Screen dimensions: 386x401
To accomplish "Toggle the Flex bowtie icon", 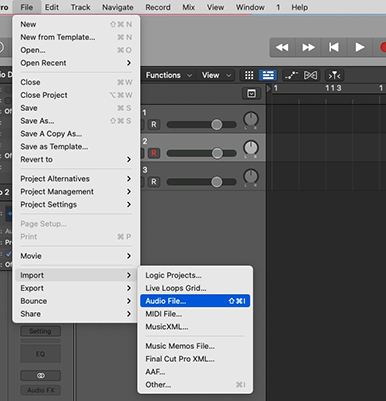I will click(310, 75).
